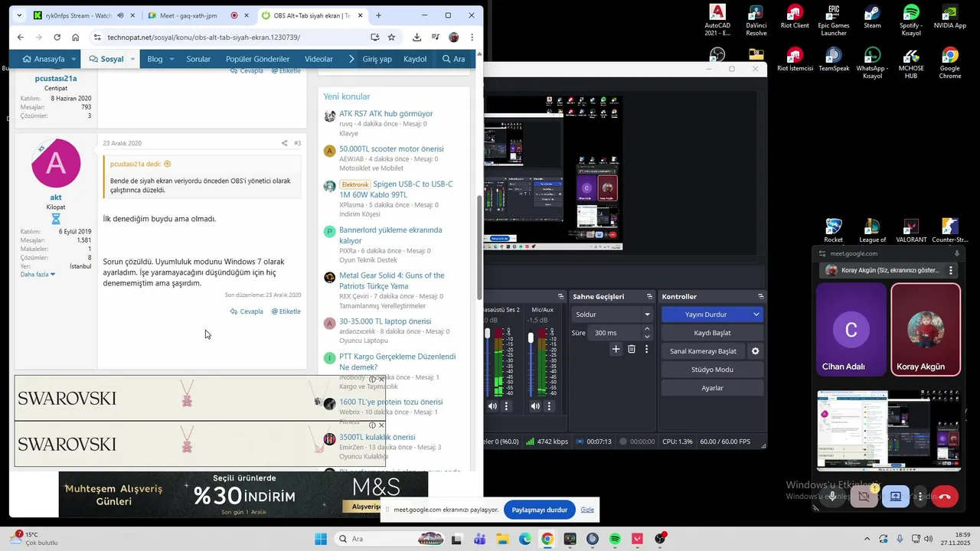This screenshot has width=980, height=551.
Task: Select the Cihan Adalı participant tile
Action: (x=851, y=329)
